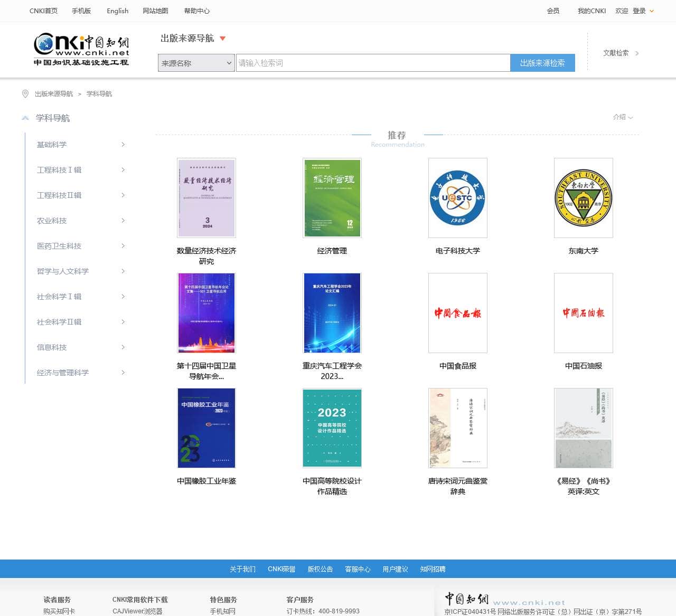This screenshot has width=676, height=616.
Task: Open 中国高等院校设计作品精选 cover
Action: tap(332, 428)
